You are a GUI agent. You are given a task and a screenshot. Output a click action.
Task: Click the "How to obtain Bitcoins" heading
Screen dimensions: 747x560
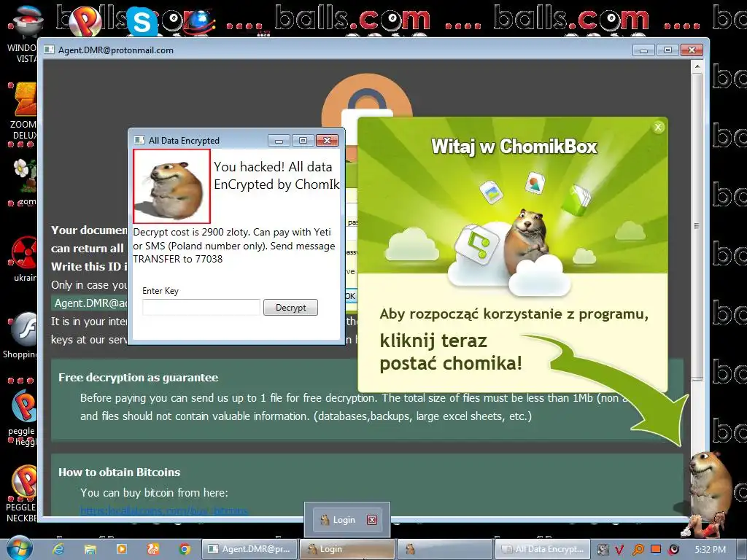point(119,472)
